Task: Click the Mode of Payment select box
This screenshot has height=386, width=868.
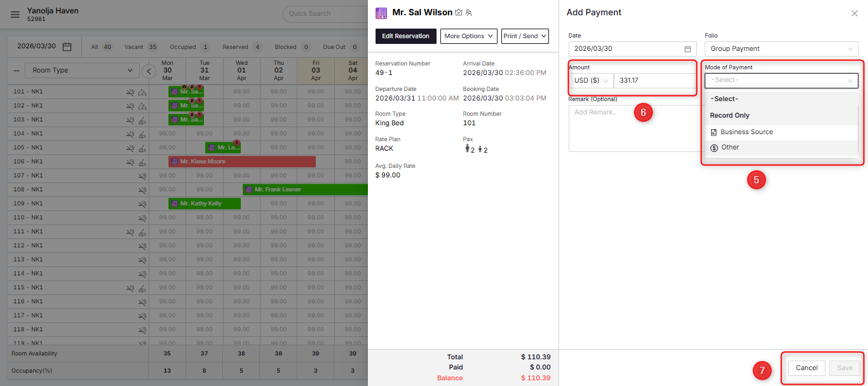Action: click(782, 80)
